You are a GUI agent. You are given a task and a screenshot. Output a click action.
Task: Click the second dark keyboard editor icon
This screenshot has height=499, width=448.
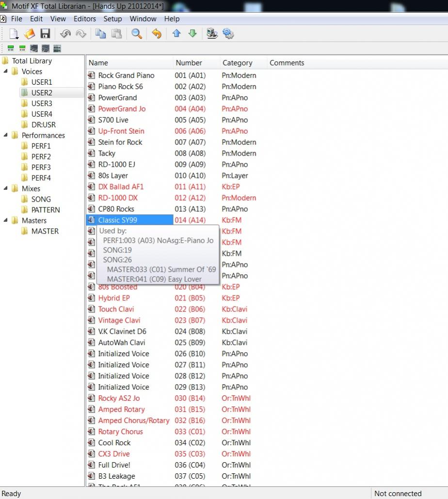click(46, 48)
